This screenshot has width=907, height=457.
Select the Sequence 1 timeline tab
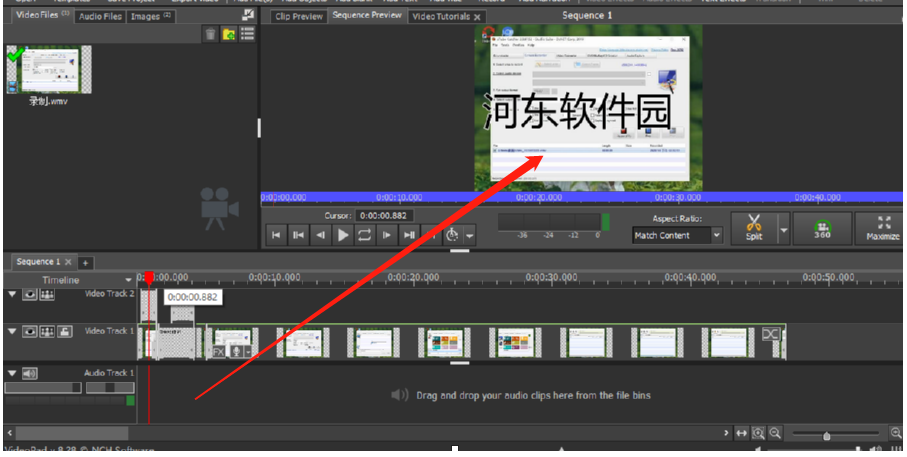pos(38,262)
